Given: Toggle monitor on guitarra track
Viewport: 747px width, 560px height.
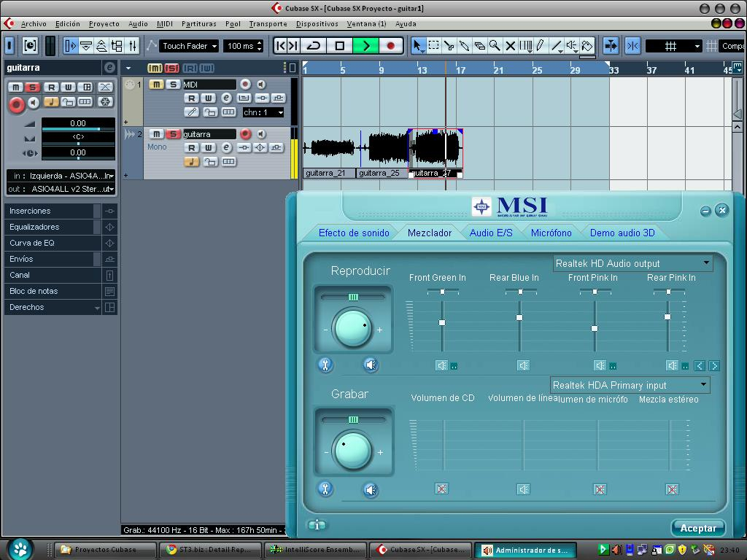Looking at the screenshot, I should [x=261, y=134].
